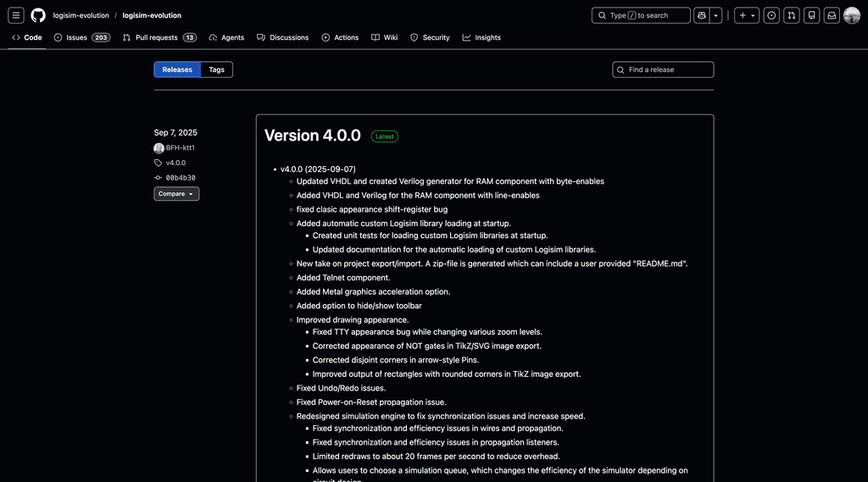Open the hamburger navigation menu

[x=16, y=15]
